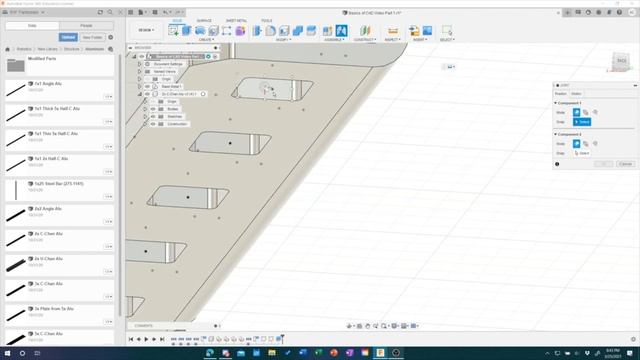Switch to Motion tab in Joint dialog
The height and width of the screenshot is (360, 640).
click(576, 94)
